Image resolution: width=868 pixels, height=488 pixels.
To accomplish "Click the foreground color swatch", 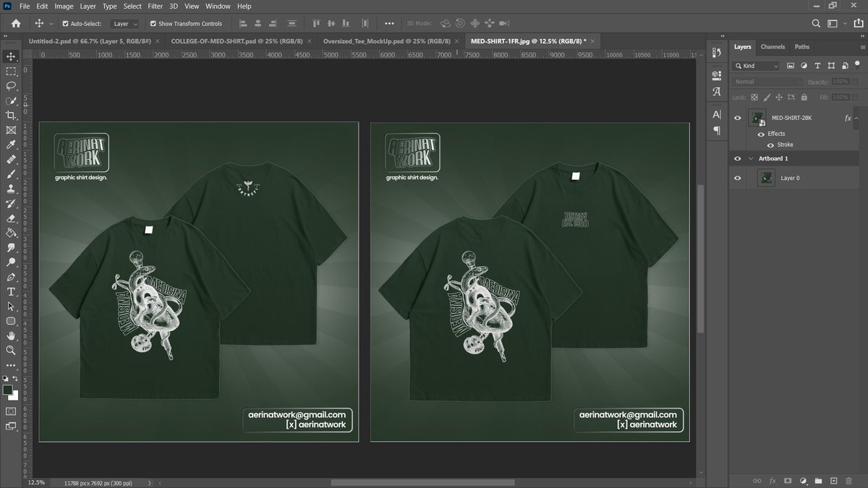I will [8, 390].
